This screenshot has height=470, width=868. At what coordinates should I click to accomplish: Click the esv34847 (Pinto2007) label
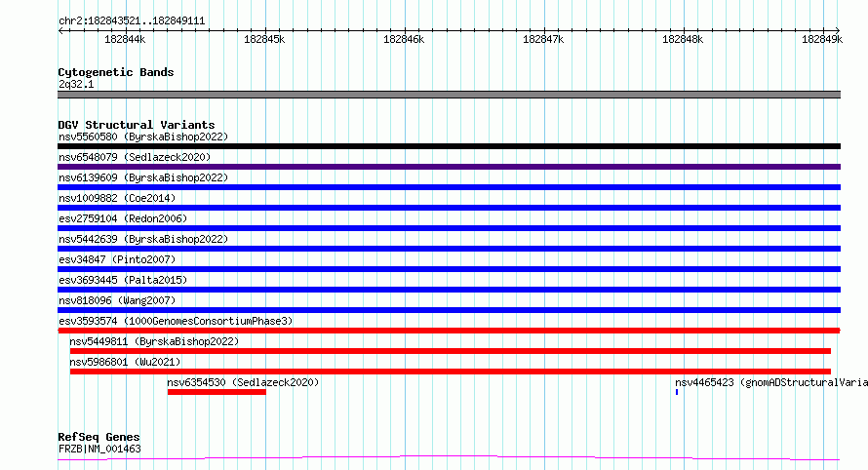117,259
